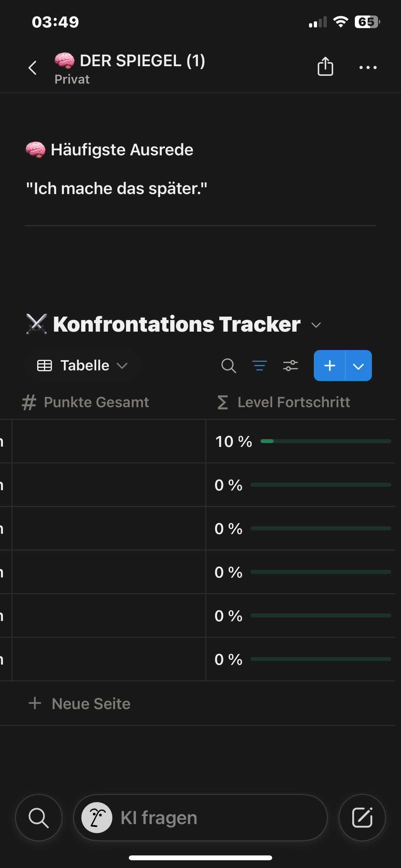Open the Tabelle view switcher dropdown
401x868 pixels.
(x=83, y=366)
